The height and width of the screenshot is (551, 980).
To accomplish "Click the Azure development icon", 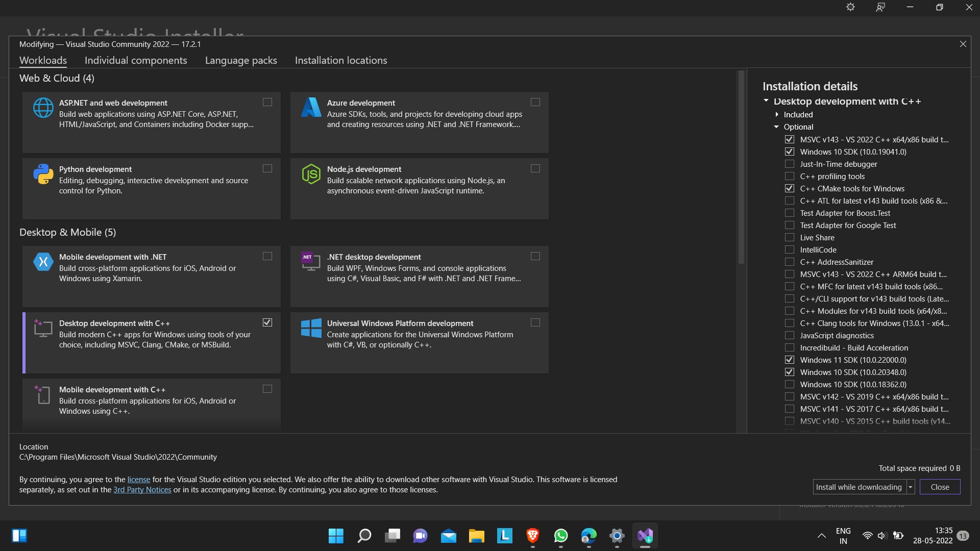I will point(311,107).
